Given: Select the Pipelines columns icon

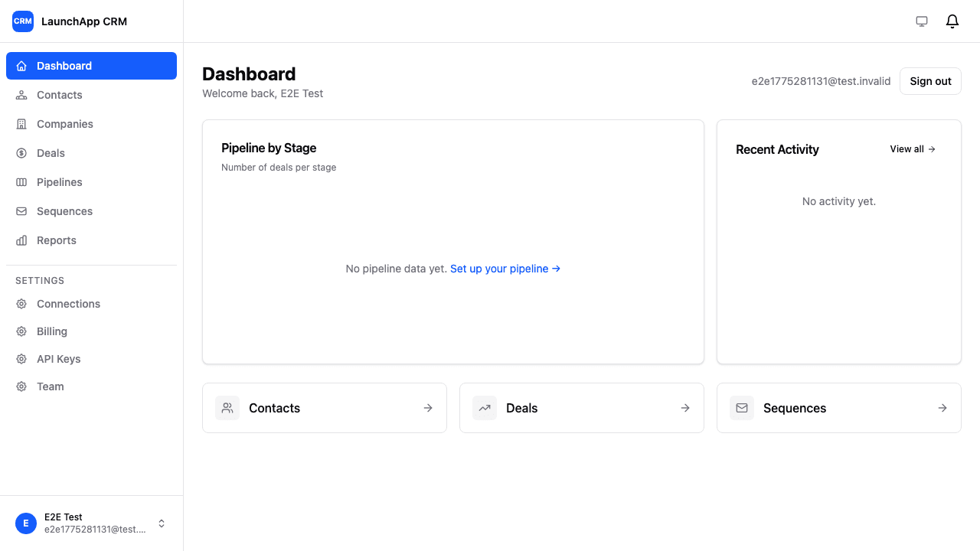Looking at the screenshot, I should 21,182.
